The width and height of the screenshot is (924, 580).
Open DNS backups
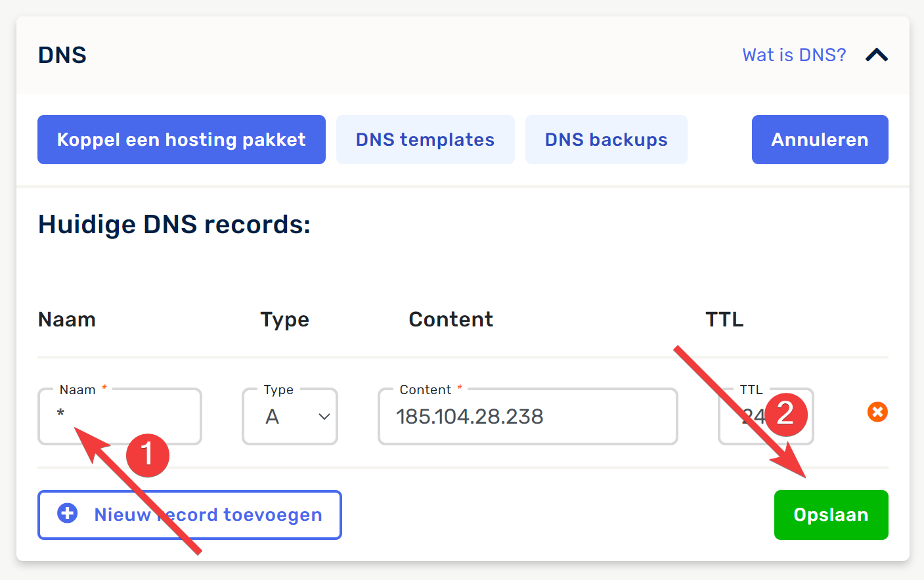click(x=605, y=140)
